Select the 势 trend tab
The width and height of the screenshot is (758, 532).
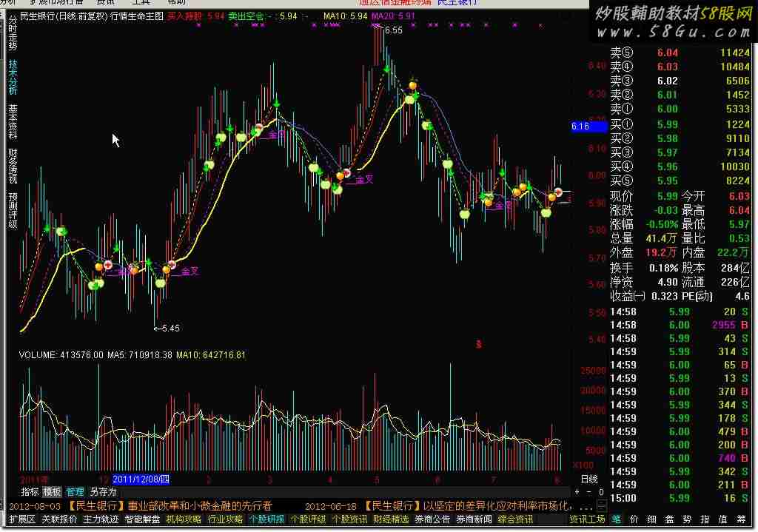688,519
